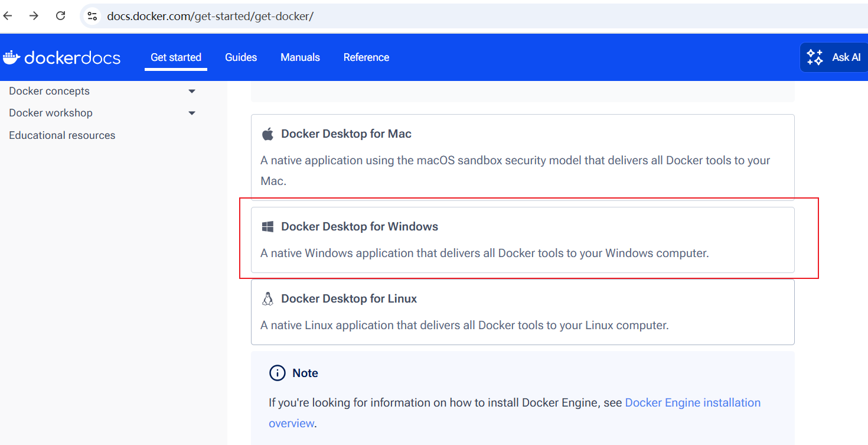Open Docker Desktop for Linux heading
Screen dimensions: 868x445
pyautogui.click(x=349, y=298)
